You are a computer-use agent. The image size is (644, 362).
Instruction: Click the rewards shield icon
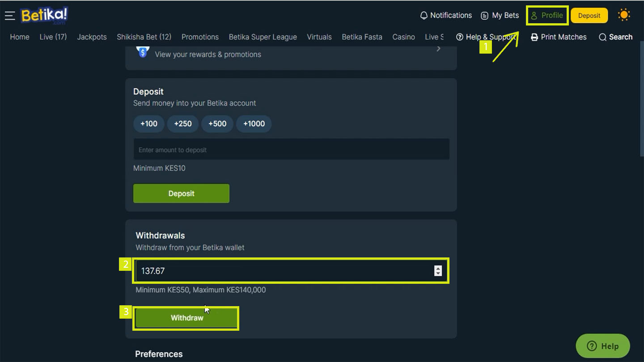point(143,52)
